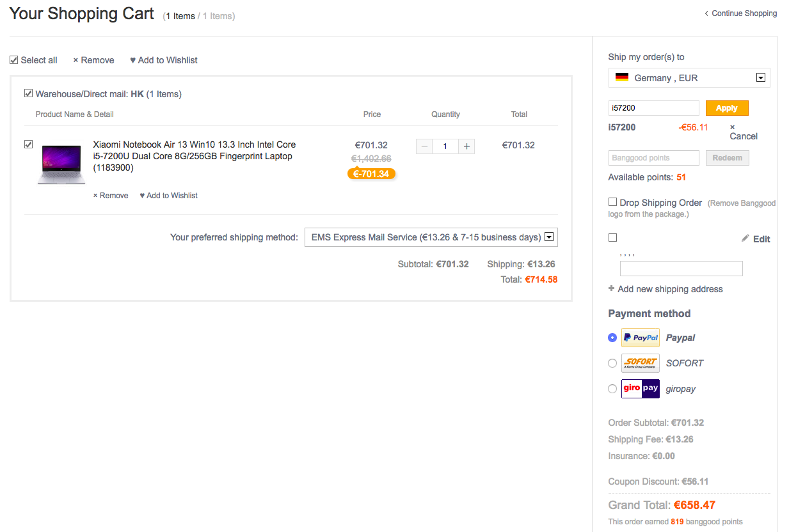Click the Available points value 51
The height and width of the screenshot is (532, 789).
coord(681,177)
